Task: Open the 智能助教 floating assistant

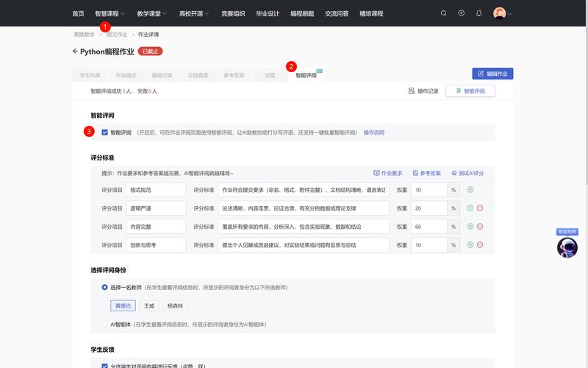Action: pos(567,247)
